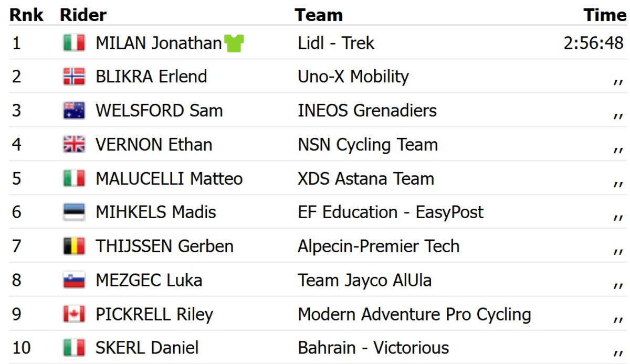The width and height of the screenshot is (630, 364).
Task: Go to EF Education - EasyPost team
Action: (x=391, y=212)
